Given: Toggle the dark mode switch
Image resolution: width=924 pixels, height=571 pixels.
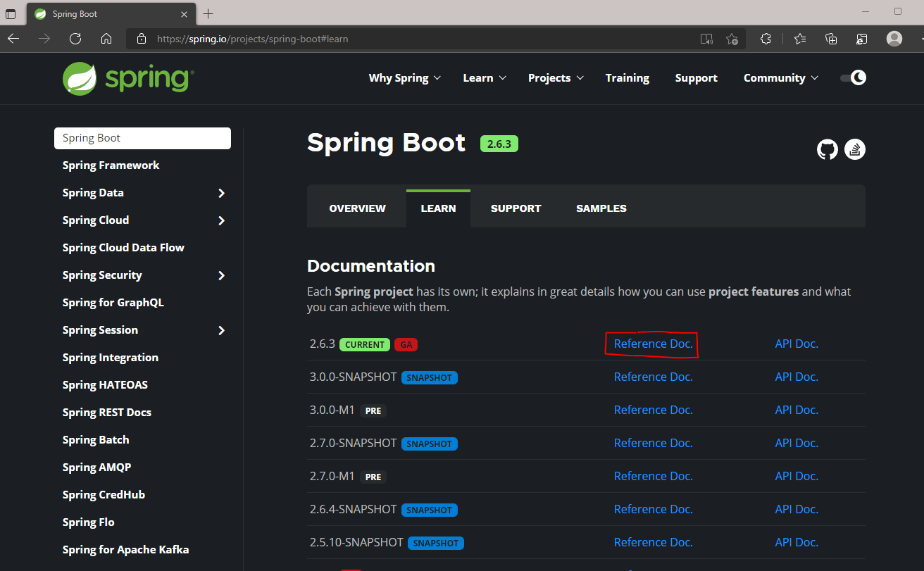Looking at the screenshot, I should [x=853, y=77].
